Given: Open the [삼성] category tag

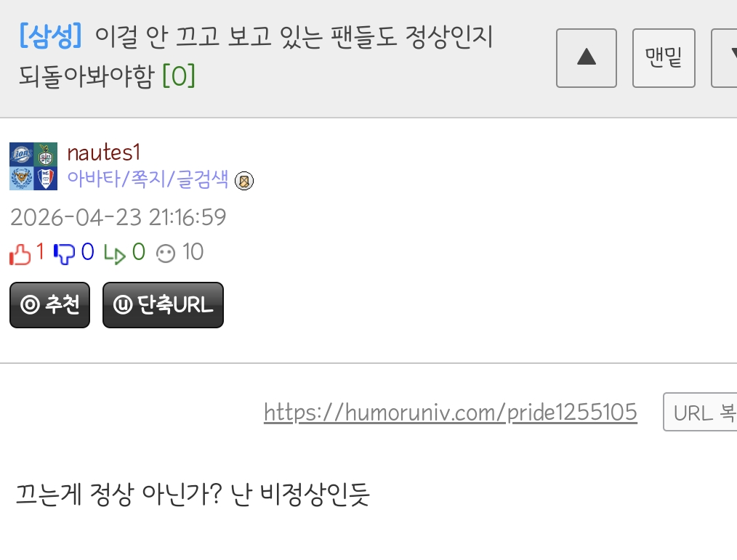Looking at the screenshot, I should click(51, 36).
